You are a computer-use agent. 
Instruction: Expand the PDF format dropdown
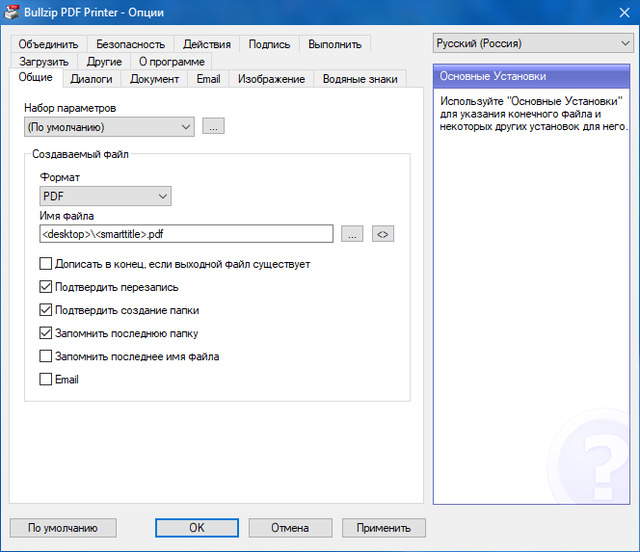point(105,196)
